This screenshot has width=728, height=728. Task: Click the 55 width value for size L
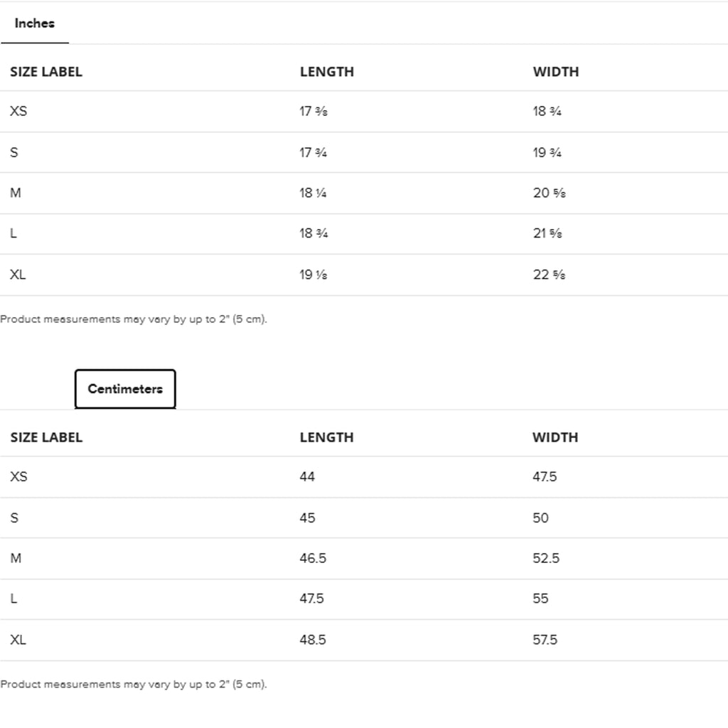[540, 599]
